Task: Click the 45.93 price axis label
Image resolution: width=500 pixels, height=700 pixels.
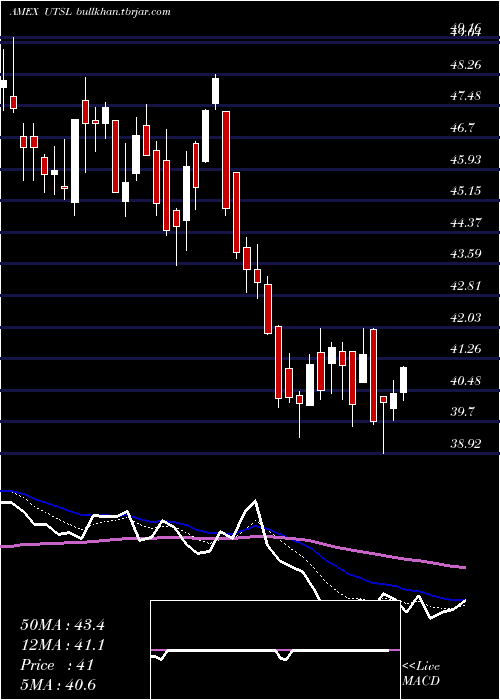Action: click(x=466, y=159)
